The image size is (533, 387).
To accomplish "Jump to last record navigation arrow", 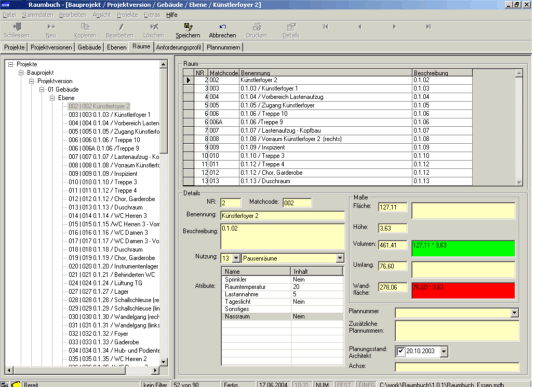I will (428, 27).
